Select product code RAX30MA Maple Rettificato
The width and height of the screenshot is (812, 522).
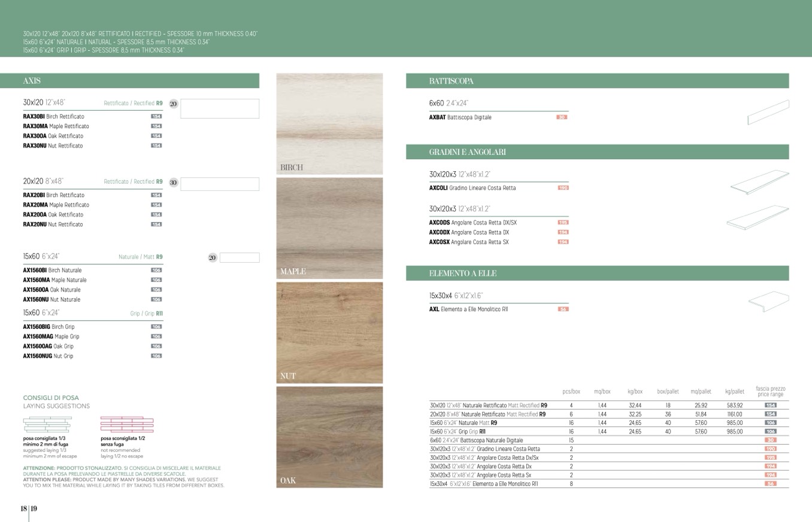pos(56,126)
